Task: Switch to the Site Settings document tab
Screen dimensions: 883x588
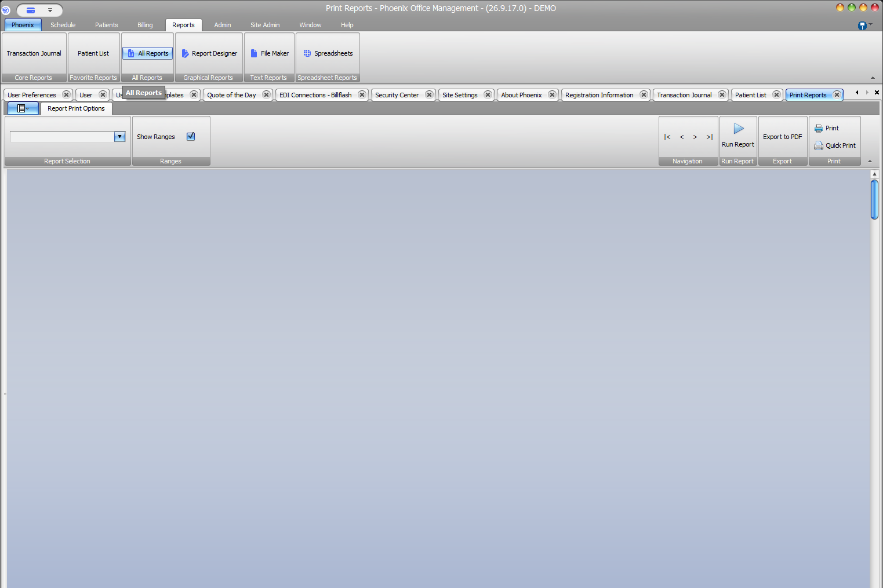Action: pos(460,95)
